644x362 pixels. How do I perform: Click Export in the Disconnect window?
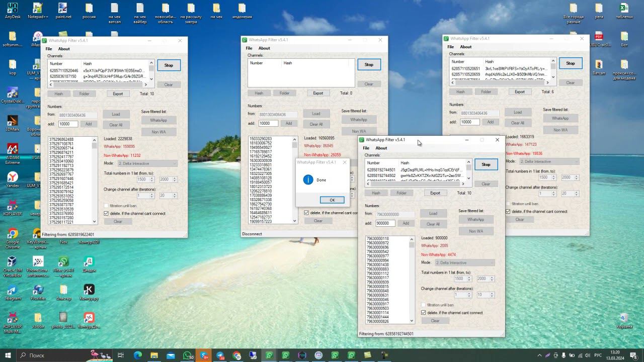[318, 93]
